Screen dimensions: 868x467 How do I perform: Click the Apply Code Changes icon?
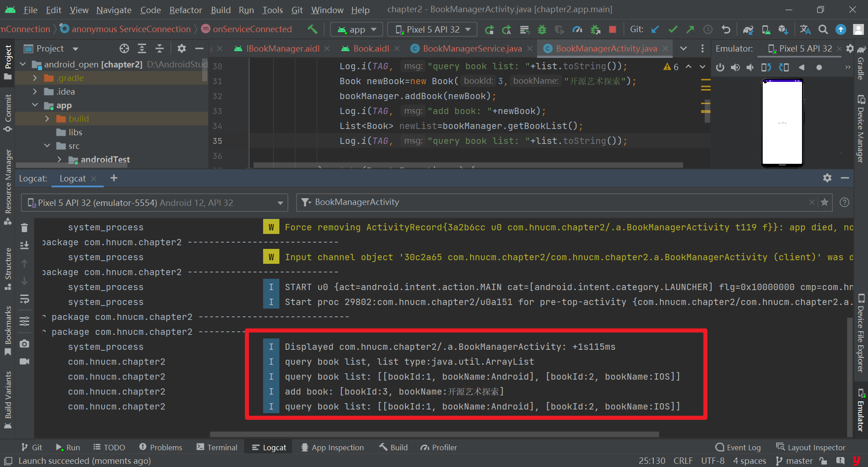tap(524, 29)
